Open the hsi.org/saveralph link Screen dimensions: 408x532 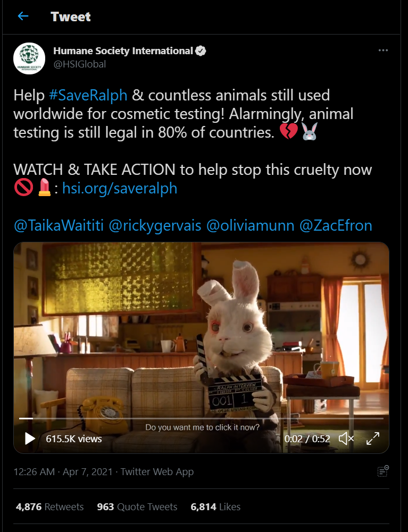pyautogui.click(x=120, y=188)
